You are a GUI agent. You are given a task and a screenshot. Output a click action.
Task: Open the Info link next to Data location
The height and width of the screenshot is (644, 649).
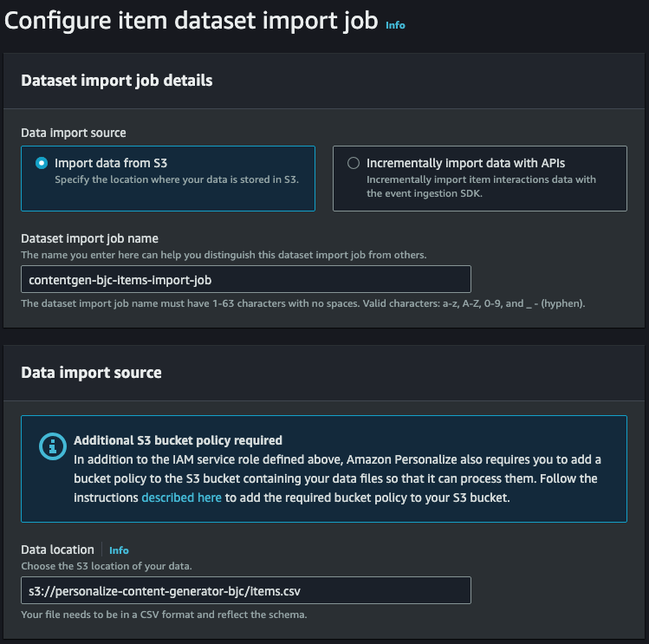[x=119, y=550]
